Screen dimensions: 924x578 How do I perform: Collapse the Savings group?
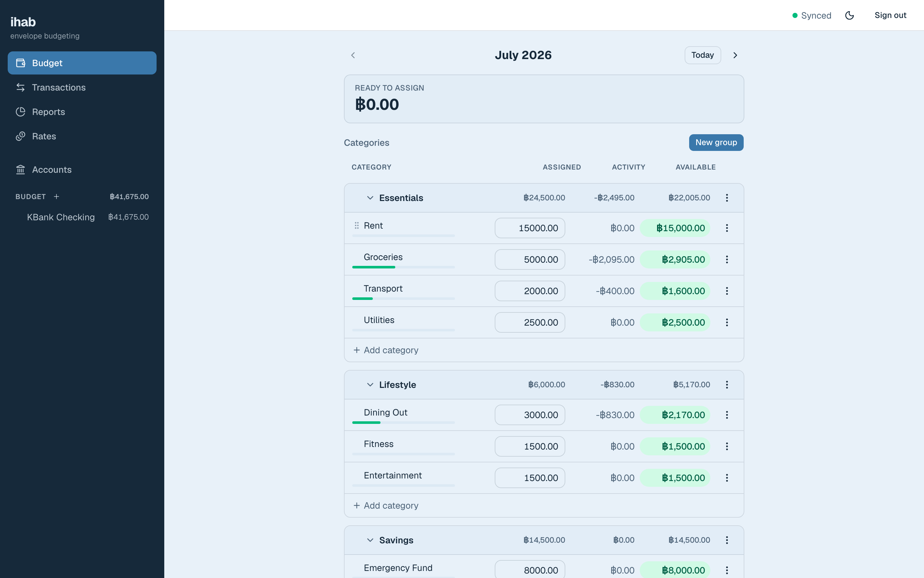(x=370, y=540)
